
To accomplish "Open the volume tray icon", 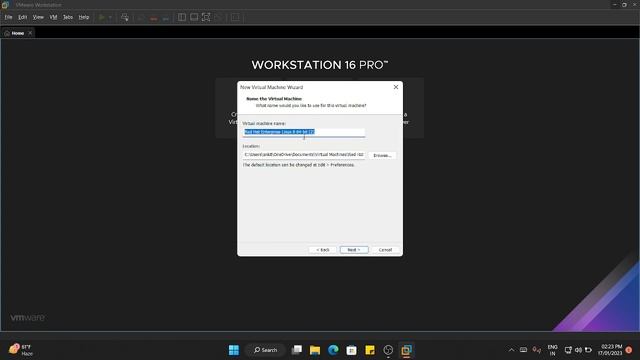I will 578,350.
